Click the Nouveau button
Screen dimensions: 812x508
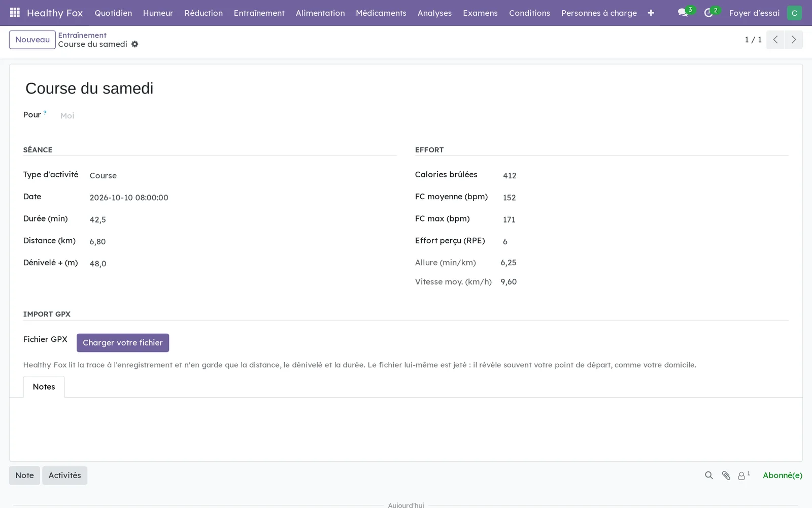point(32,40)
